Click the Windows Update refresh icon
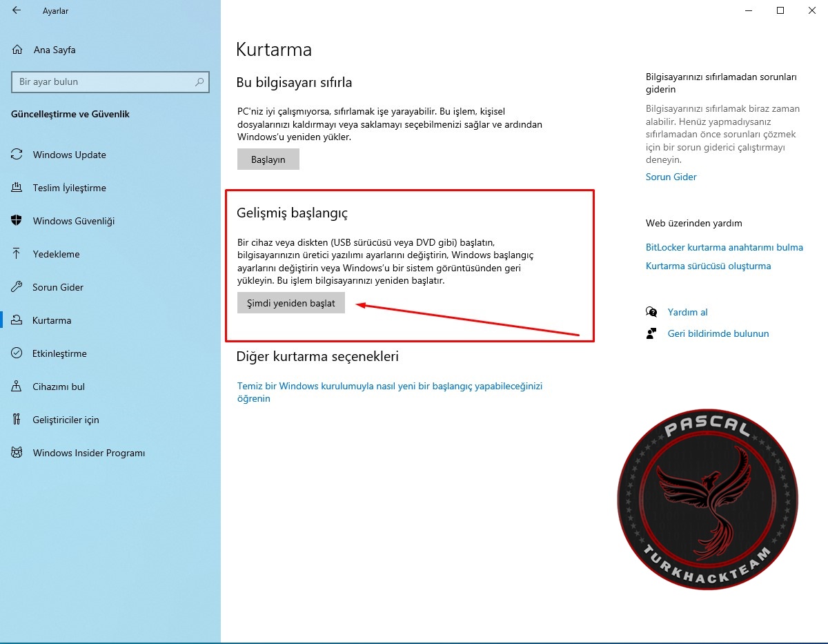This screenshot has height=644, width=828. pos(17,155)
